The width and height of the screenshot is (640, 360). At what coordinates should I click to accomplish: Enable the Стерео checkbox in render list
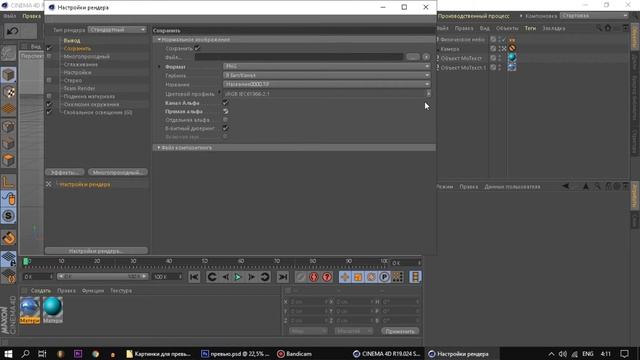pos(49,80)
